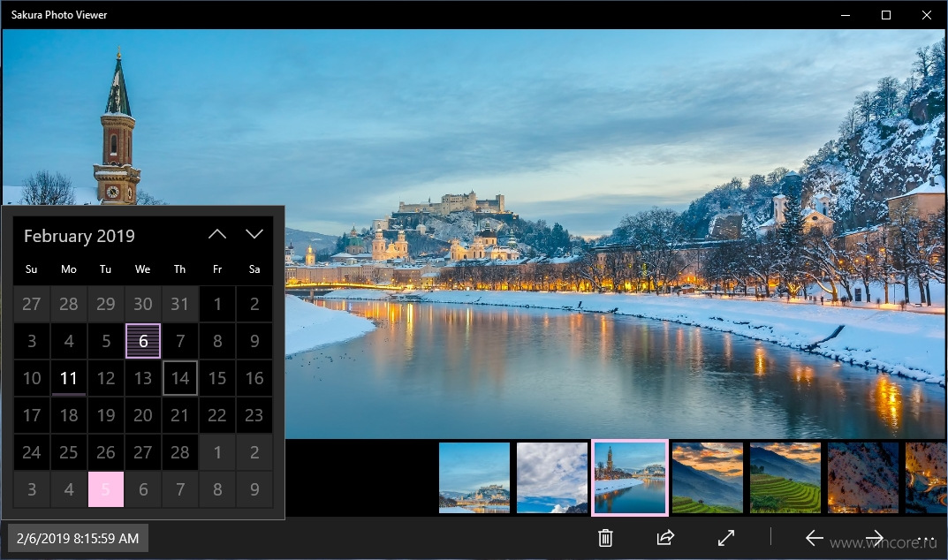The image size is (948, 560).
Task: Go to previous photo with left arrow
Action: pos(814,538)
